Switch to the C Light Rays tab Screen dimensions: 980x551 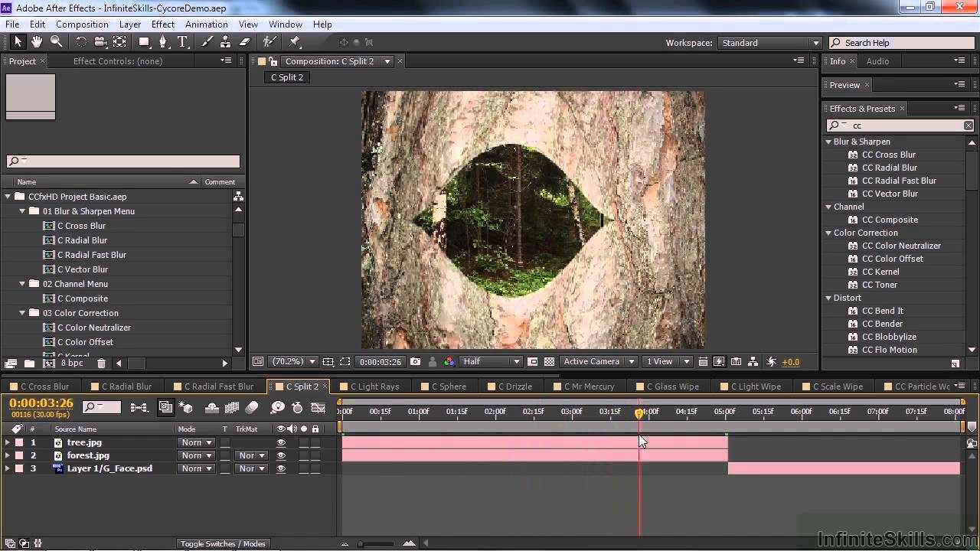(374, 386)
